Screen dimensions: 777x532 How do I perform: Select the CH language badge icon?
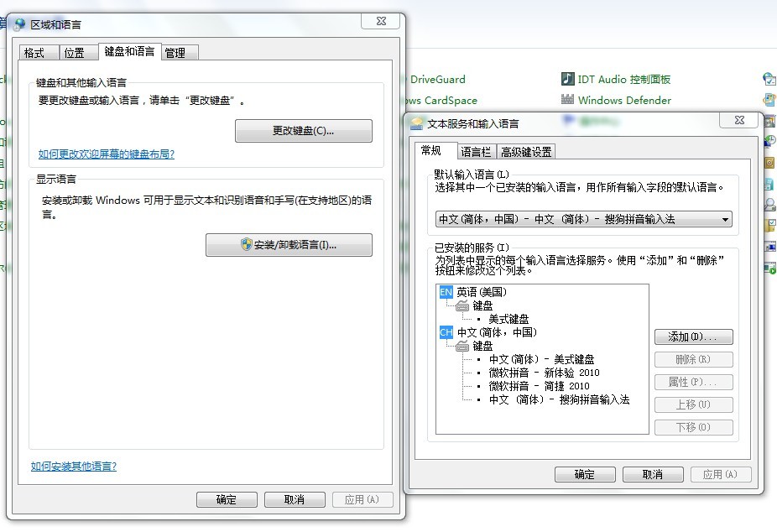446,332
